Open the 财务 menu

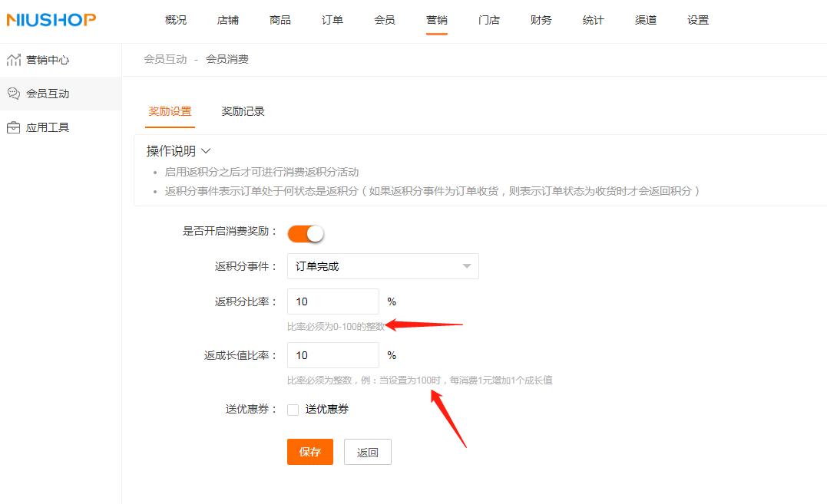(541, 21)
